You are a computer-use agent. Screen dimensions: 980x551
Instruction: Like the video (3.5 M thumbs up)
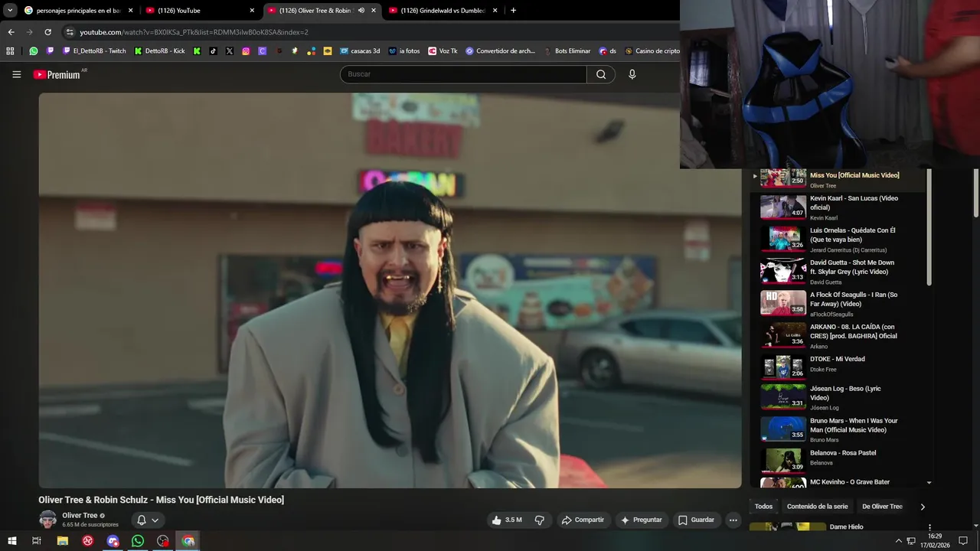(506, 520)
